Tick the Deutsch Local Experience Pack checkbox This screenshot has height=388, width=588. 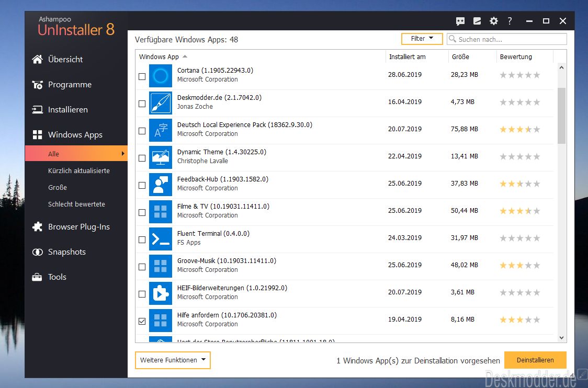(142, 131)
